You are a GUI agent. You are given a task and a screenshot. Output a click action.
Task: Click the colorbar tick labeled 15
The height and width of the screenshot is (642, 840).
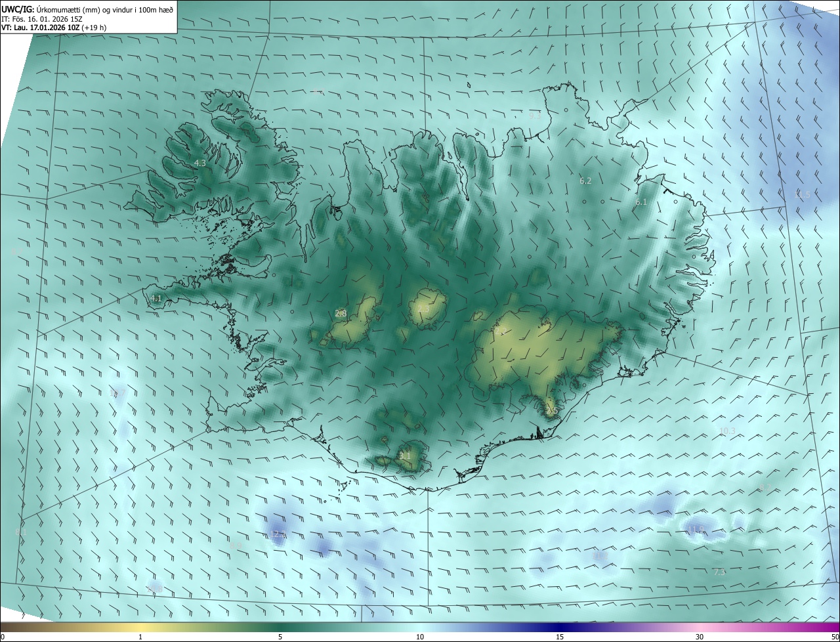coord(560,637)
